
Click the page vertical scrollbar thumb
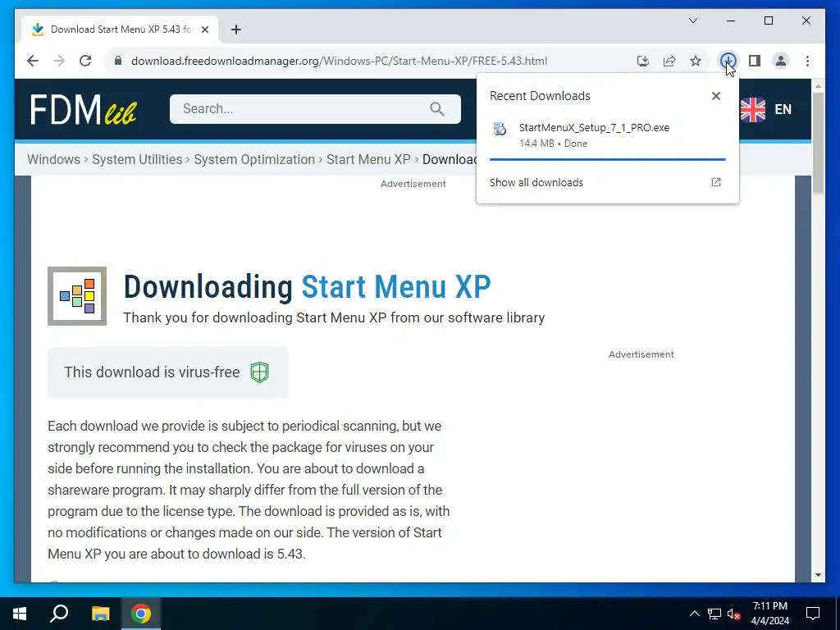[818, 143]
